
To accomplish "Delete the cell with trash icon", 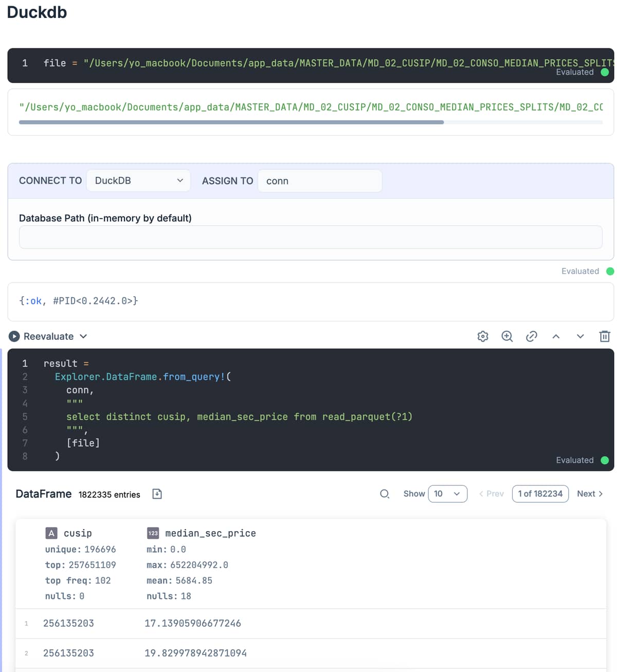I will pos(605,336).
